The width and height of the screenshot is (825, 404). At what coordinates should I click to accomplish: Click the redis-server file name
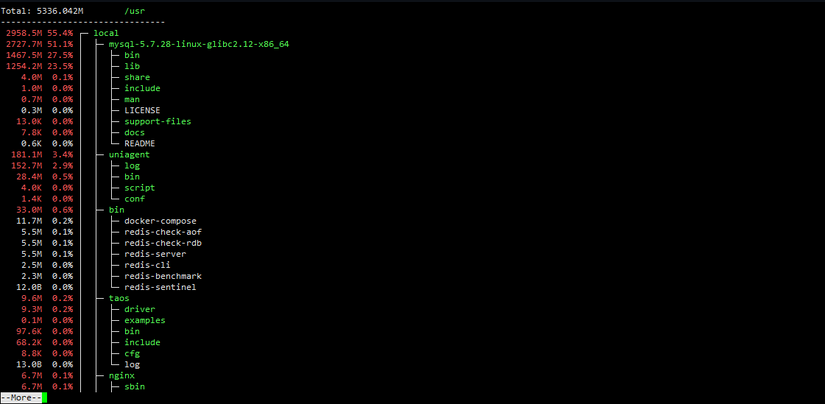155,254
